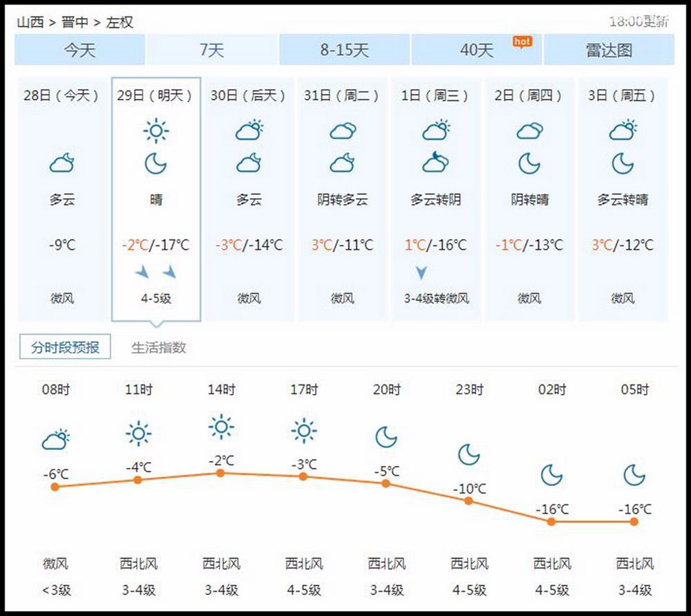The image size is (691, 616).
Task: Open the 生活指数 tab
Action: pos(160,348)
